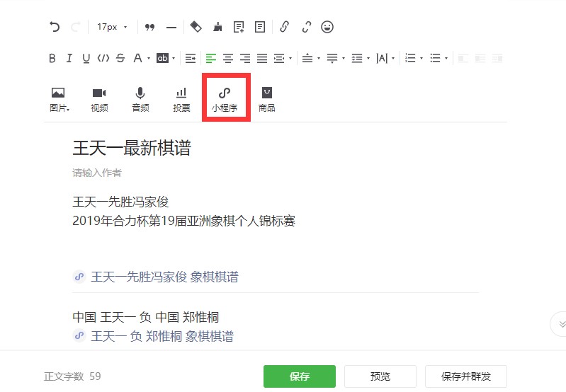Click 保存并群发 to save and broadcast
The image size is (566, 392).
pyautogui.click(x=466, y=376)
